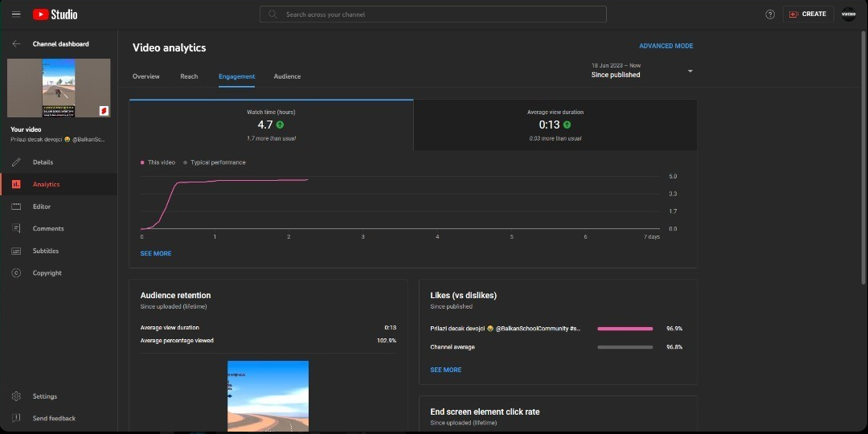Open the Editor sidebar icon
Viewport: 868px width, 434px height.
coord(16,207)
